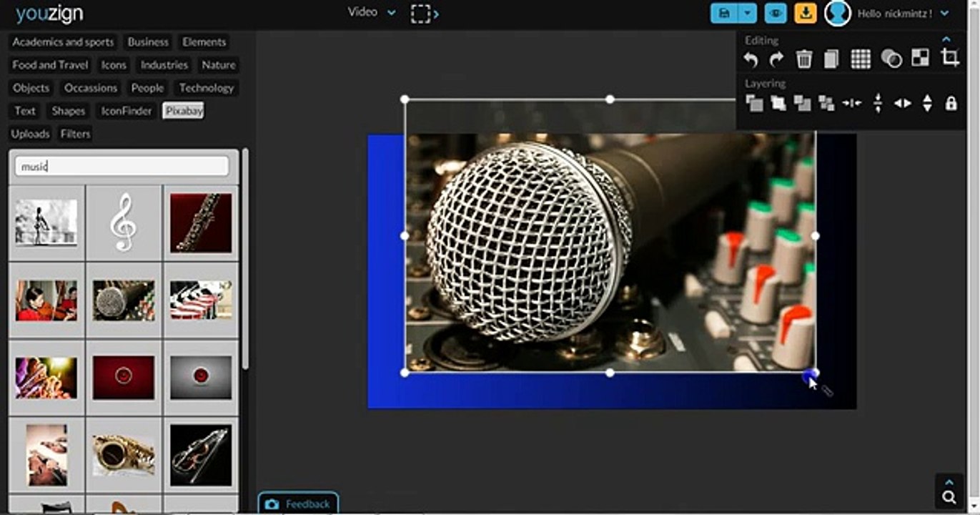Click the fourth Layering icon, send to back
Image resolution: width=980 pixels, height=515 pixels.
pyautogui.click(x=826, y=103)
